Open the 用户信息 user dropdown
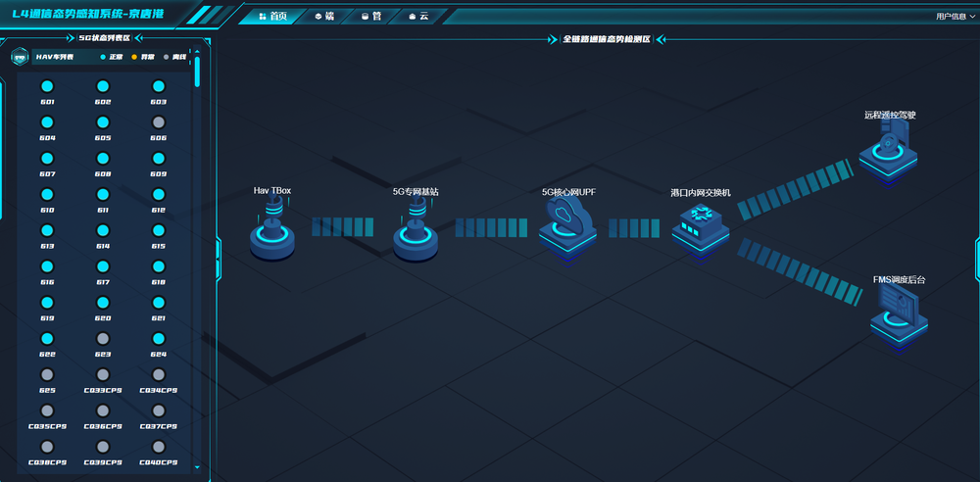 pyautogui.click(x=955, y=17)
